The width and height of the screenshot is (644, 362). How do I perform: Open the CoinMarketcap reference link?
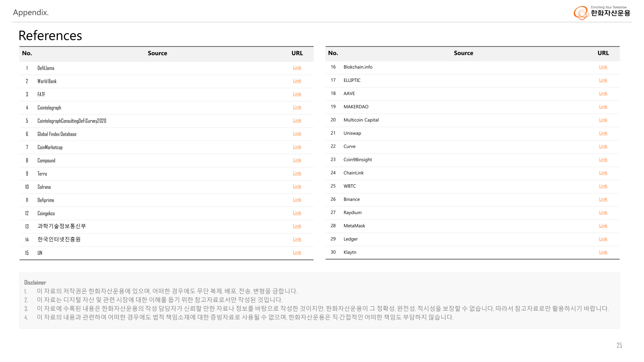click(297, 147)
